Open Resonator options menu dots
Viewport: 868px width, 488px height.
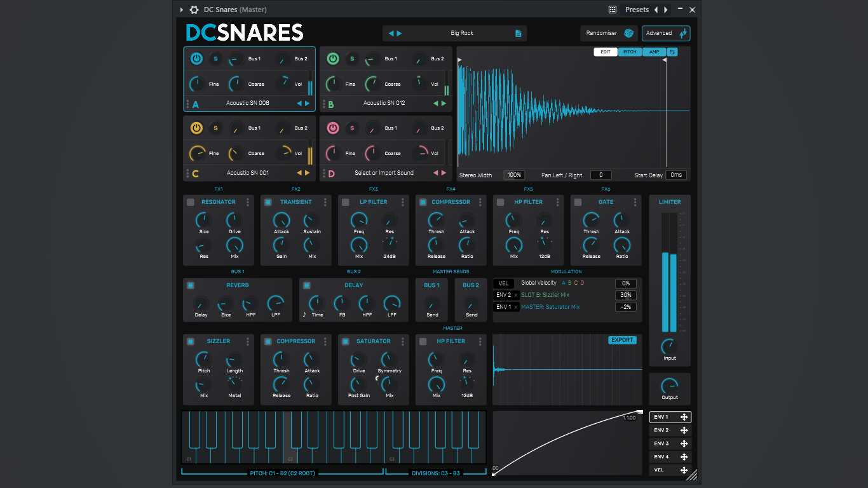tap(248, 202)
